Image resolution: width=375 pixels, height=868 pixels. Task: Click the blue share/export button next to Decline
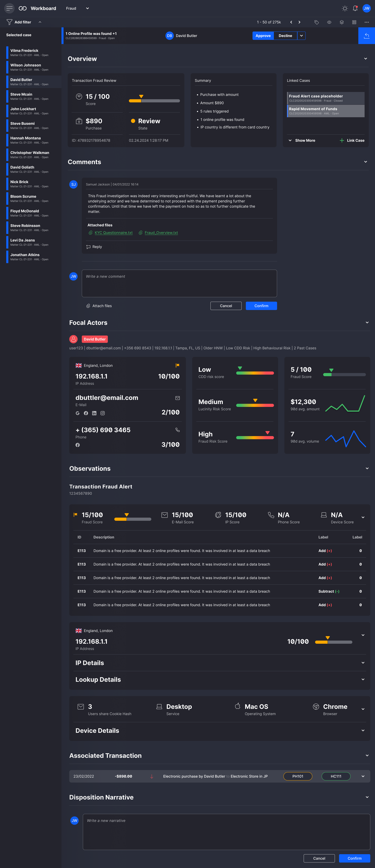coord(367,36)
